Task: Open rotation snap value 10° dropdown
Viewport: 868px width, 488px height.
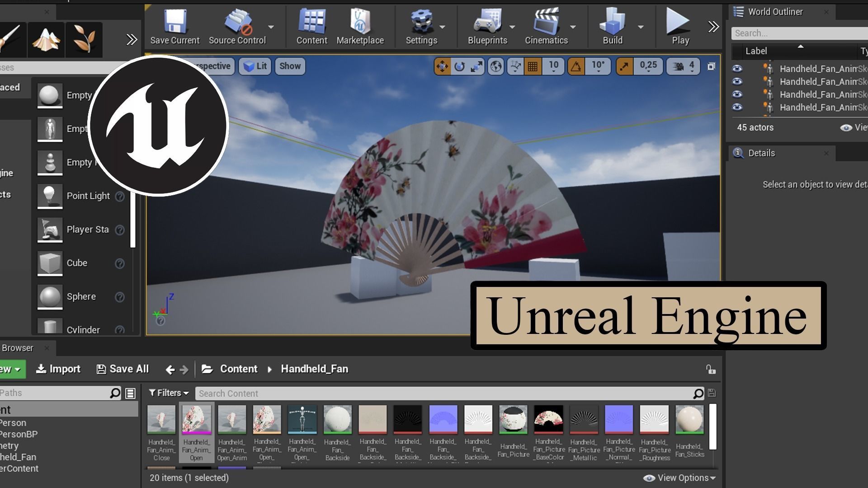Action: tap(598, 66)
